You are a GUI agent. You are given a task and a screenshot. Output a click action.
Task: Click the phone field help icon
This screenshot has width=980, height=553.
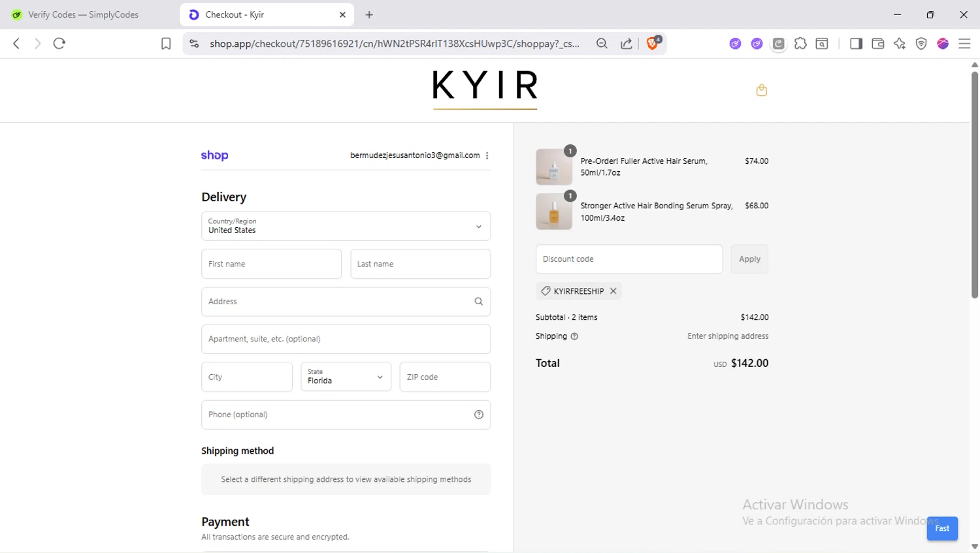[x=479, y=415]
